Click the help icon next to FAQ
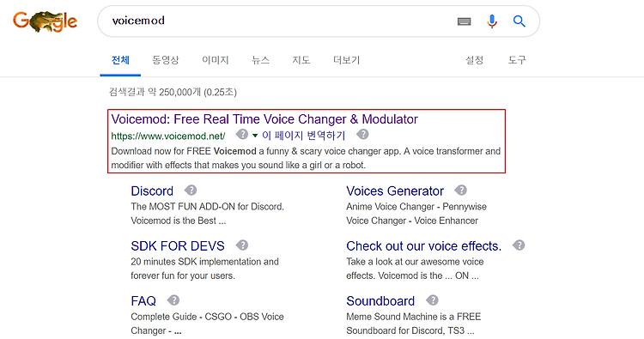 (x=173, y=300)
